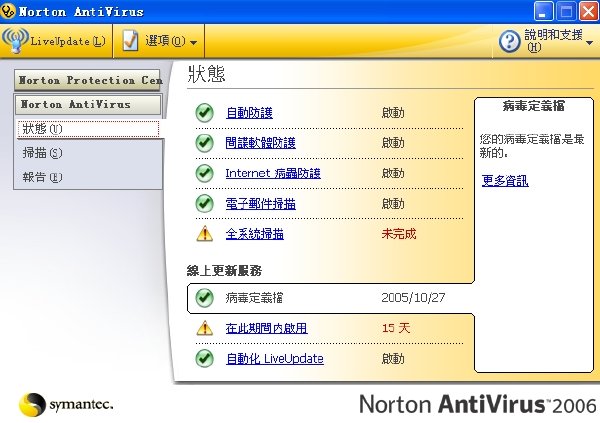
Task: Expand the 說明和支援 dropdown arrow
Action: tap(590, 43)
